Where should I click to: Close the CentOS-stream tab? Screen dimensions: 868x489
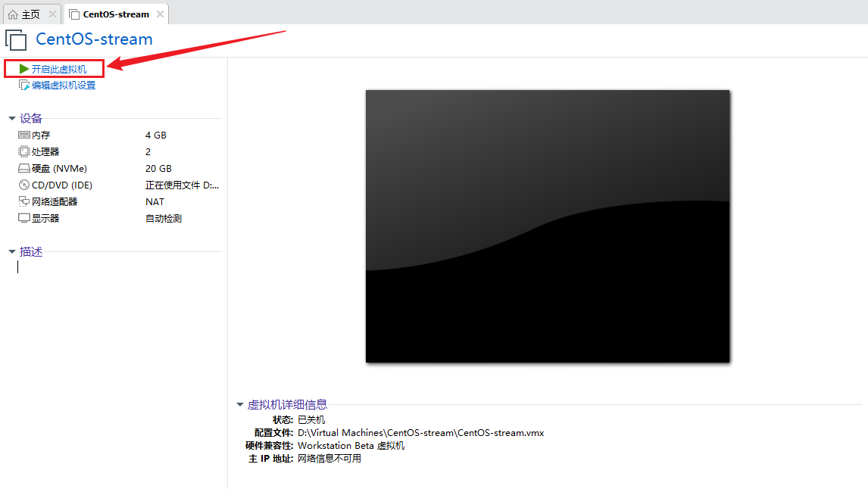(x=160, y=14)
